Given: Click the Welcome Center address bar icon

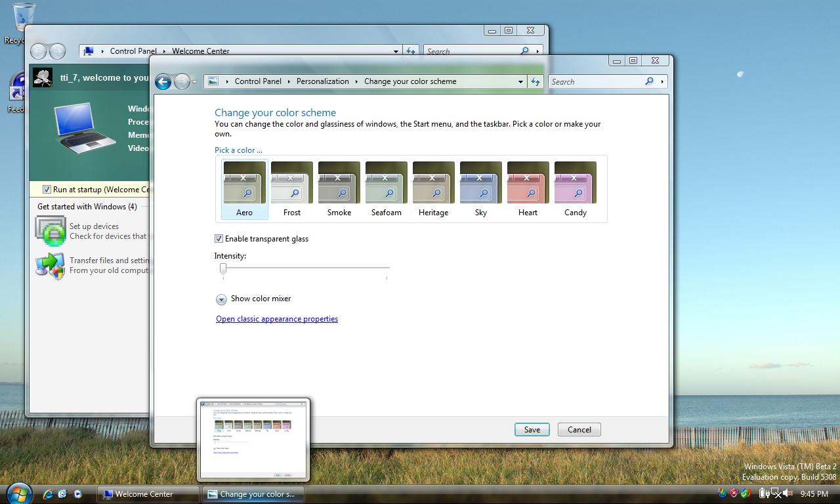Looking at the screenshot, I should [89, 51].
